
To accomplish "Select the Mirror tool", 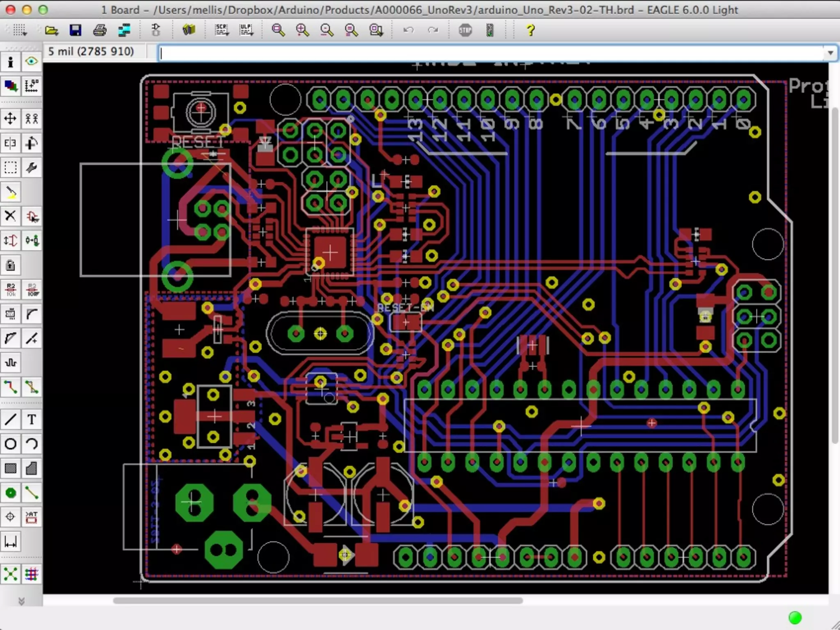I will pyautogui.click(x=10, y=143).
